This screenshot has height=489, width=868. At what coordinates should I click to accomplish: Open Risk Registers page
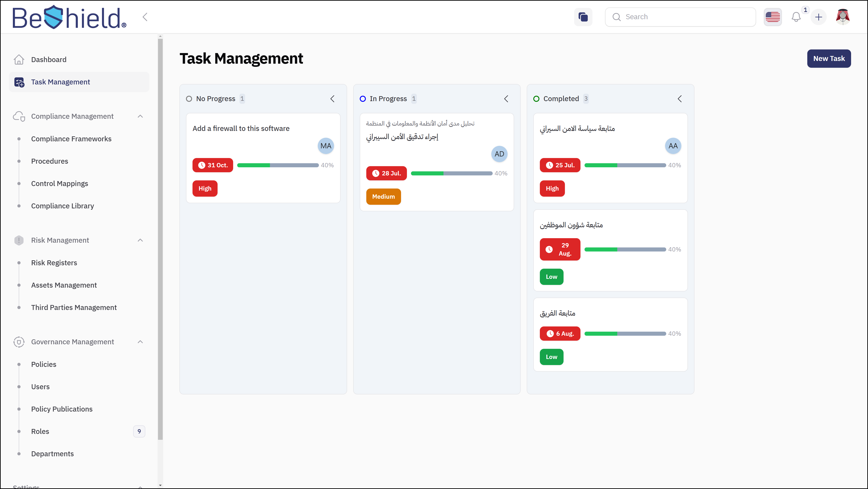click(54, 263)
